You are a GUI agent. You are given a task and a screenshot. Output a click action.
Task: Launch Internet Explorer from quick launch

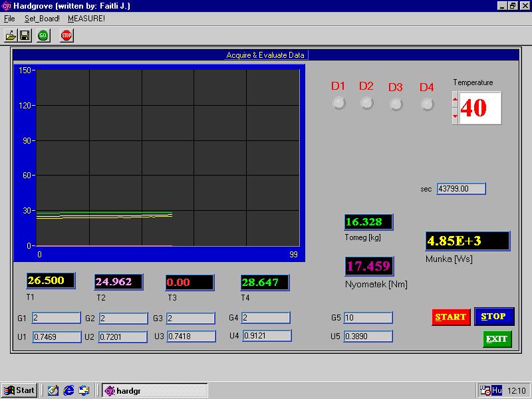[68, 390]
